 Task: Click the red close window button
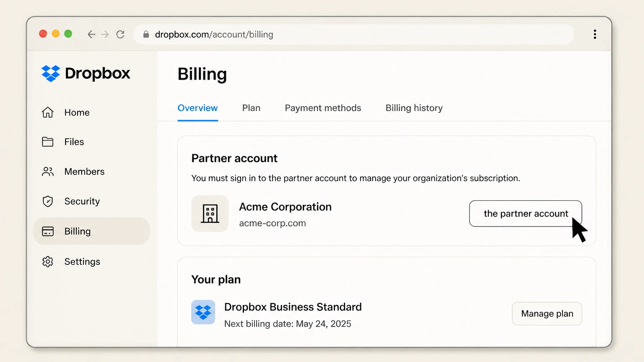coord(43,34)
